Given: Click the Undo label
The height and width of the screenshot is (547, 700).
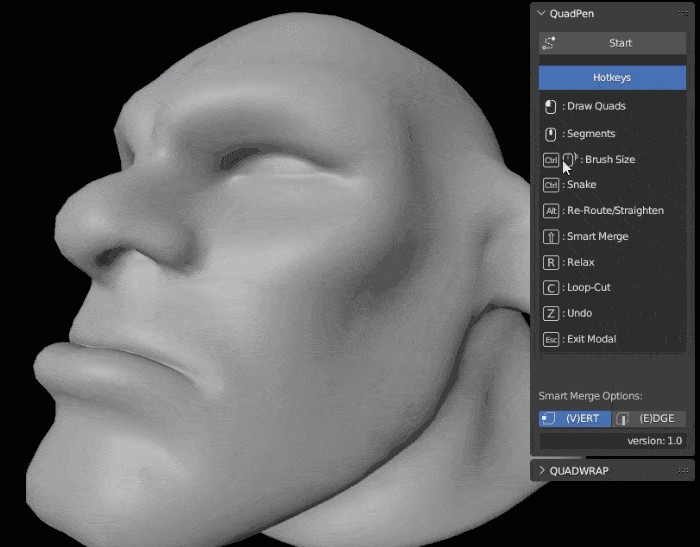Looking at the screenshot, I should point(579,313).
